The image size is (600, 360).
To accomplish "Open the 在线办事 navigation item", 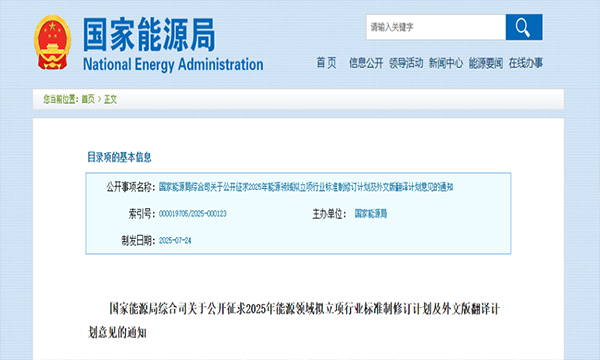I will coord(526,63).
